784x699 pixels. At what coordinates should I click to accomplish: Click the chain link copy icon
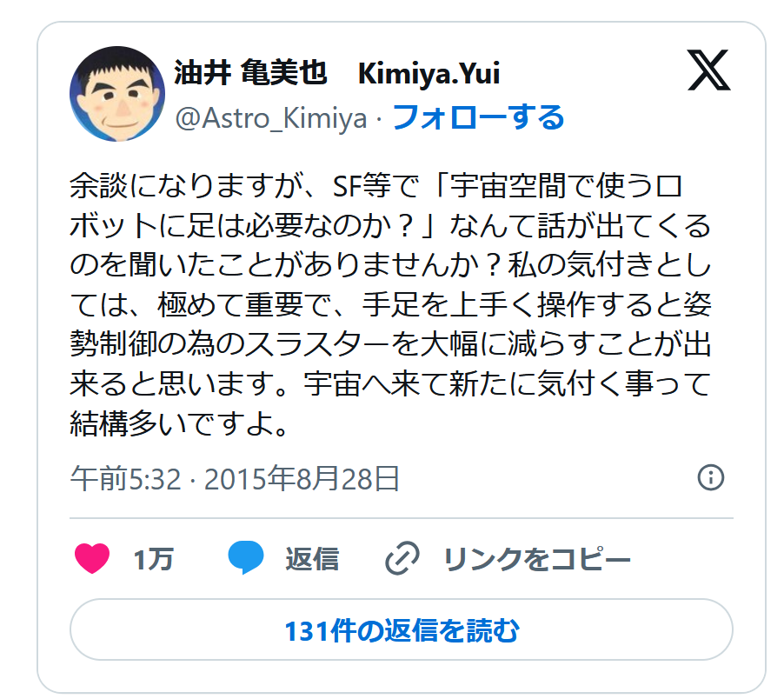(402, 557)
